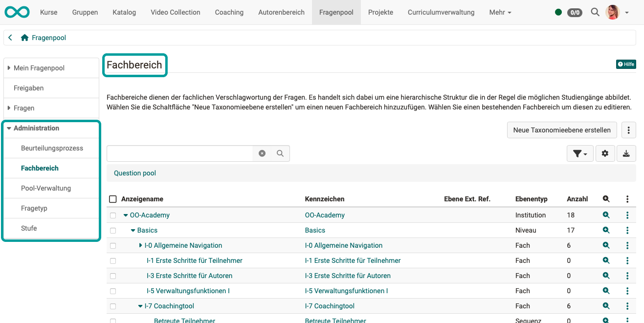Click the gear icon to customize table columns
644x323 pixels.
point(605,153)
